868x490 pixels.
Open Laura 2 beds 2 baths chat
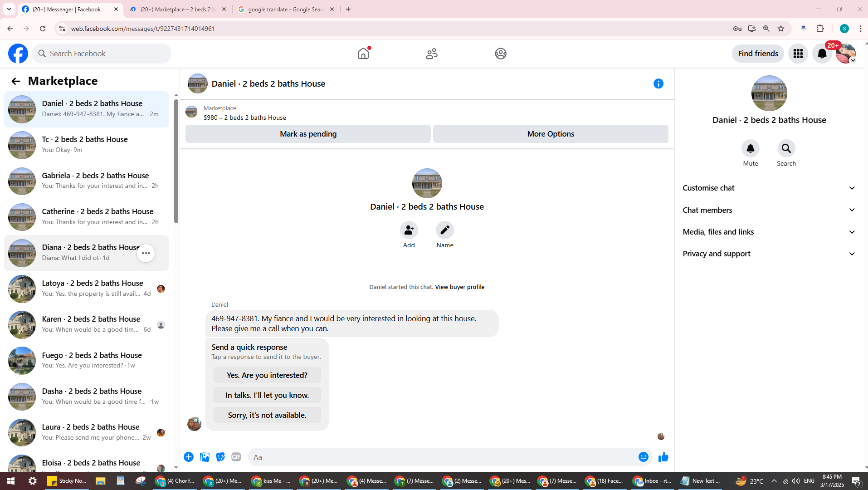(86, 432)
